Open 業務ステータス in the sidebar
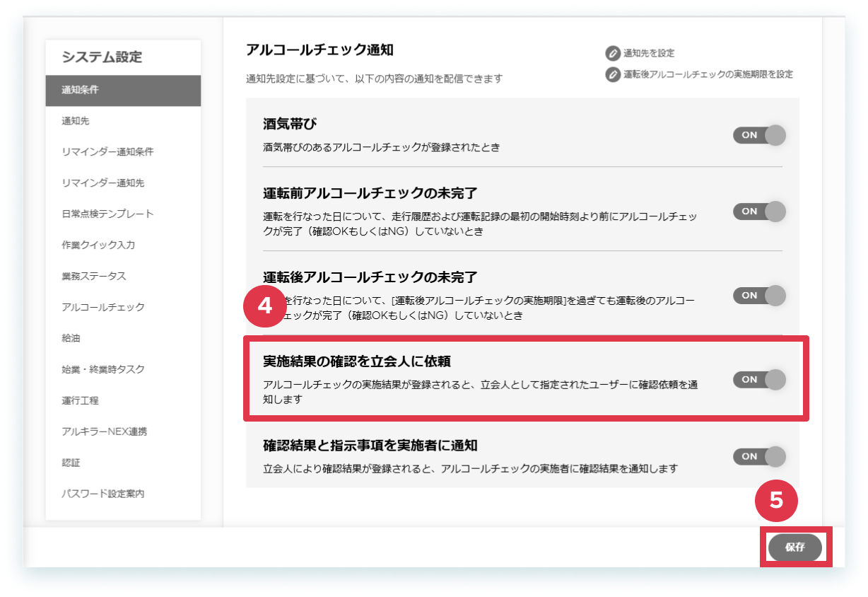 pyautogui.click(x=123, y=277)
